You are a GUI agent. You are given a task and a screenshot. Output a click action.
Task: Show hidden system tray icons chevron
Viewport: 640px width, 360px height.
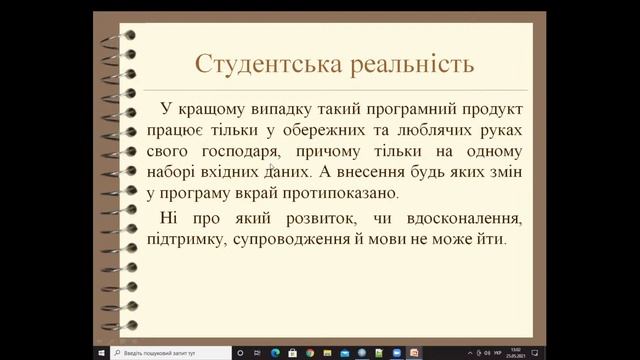tap(470, 353)
